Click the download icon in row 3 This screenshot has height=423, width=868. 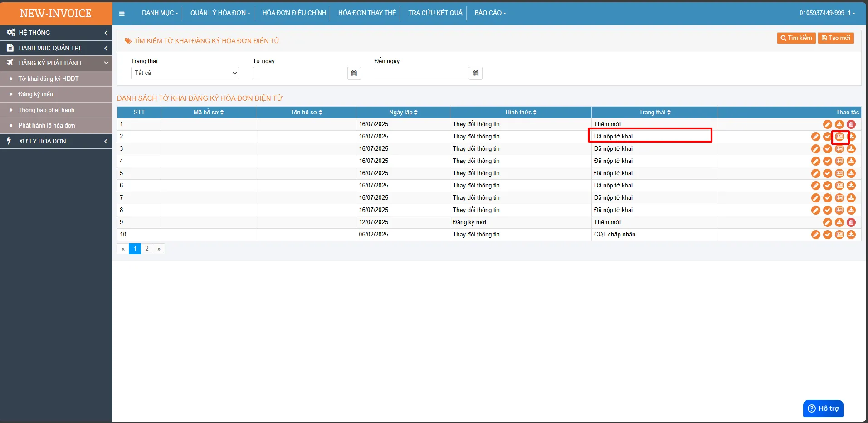coord(851,149)
